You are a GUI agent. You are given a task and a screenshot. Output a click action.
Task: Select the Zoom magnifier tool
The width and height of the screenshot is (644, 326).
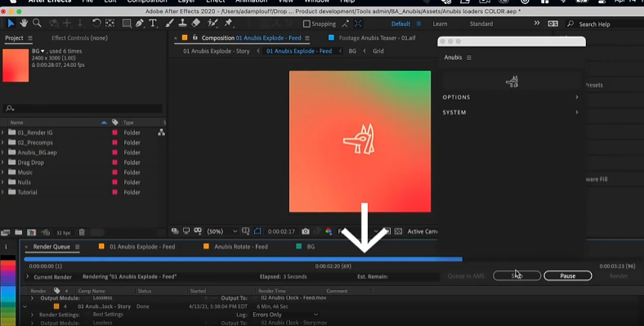click(x=37, y=24)
